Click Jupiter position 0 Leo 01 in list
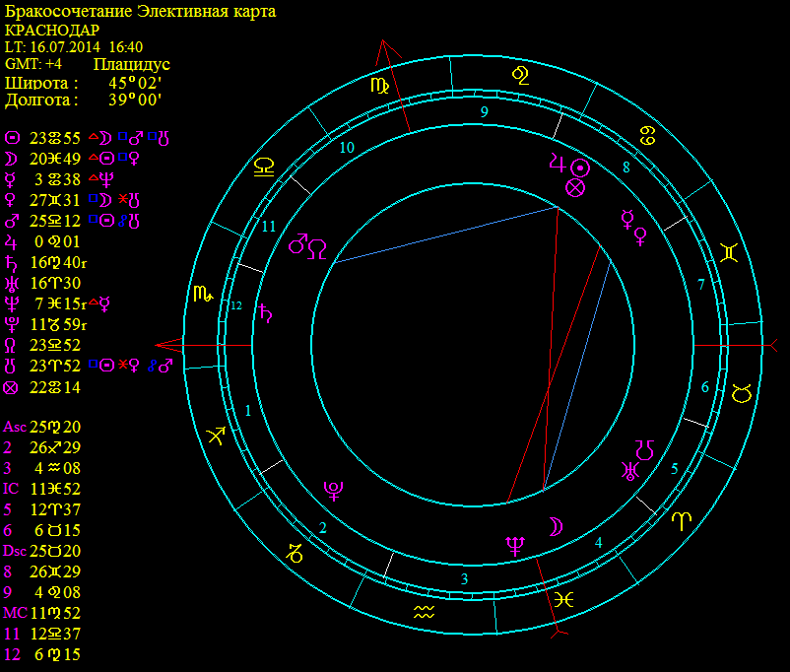Screen dimensions: 790x672 (57, 241)
